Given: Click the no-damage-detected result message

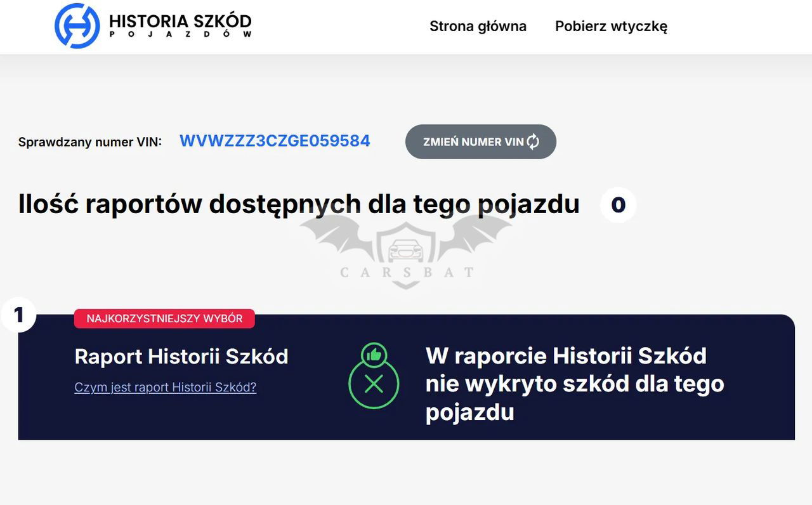Looking at the screenshot, I should click(x=574, y=383).
